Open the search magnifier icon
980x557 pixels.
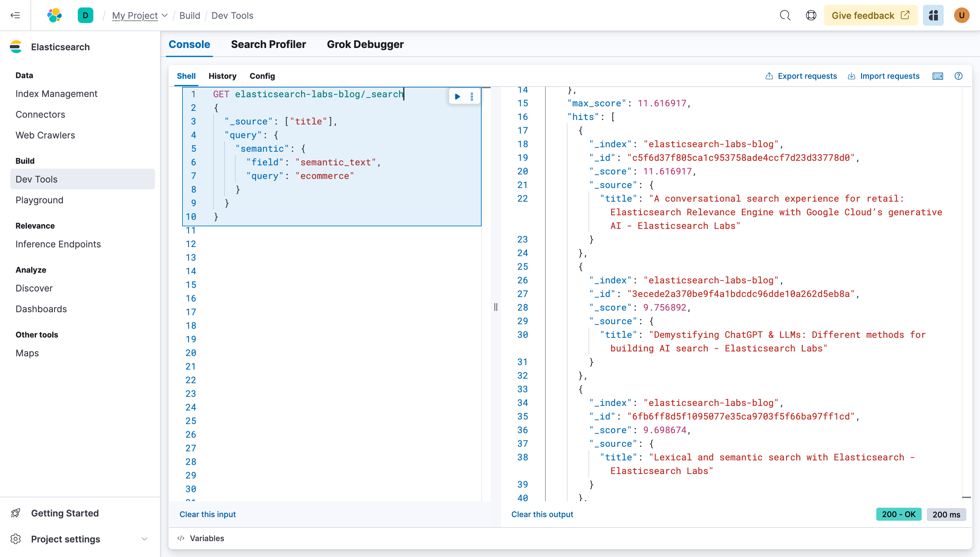tap(785, 15)
